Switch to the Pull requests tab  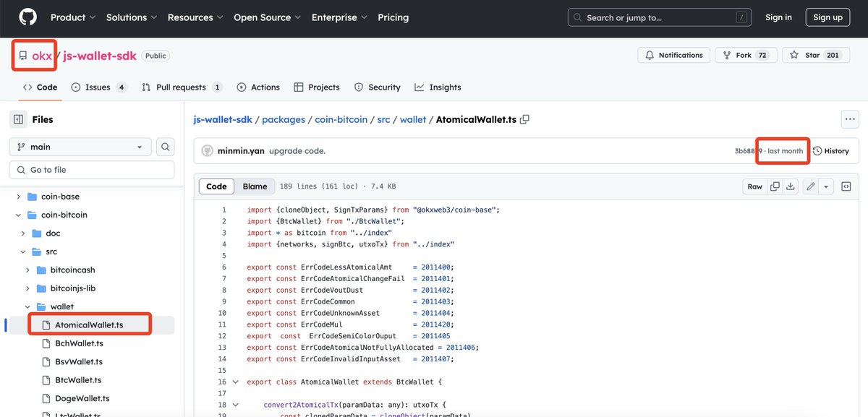[182, 87]
